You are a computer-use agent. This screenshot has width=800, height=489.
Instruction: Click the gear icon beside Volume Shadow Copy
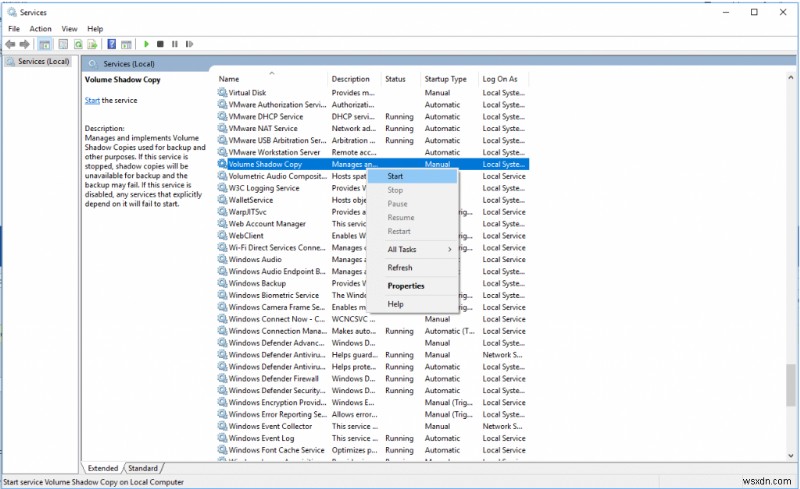(222, 164)
